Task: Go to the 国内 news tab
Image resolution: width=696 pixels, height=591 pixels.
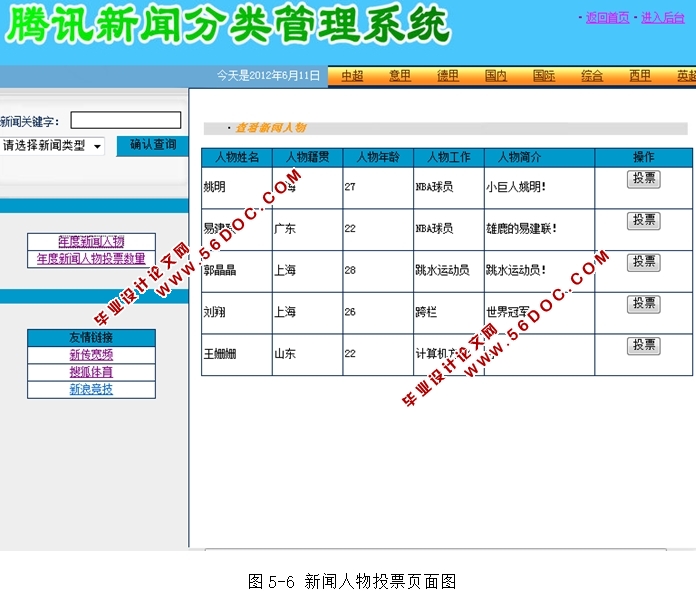Action: [x=496, y=76]
